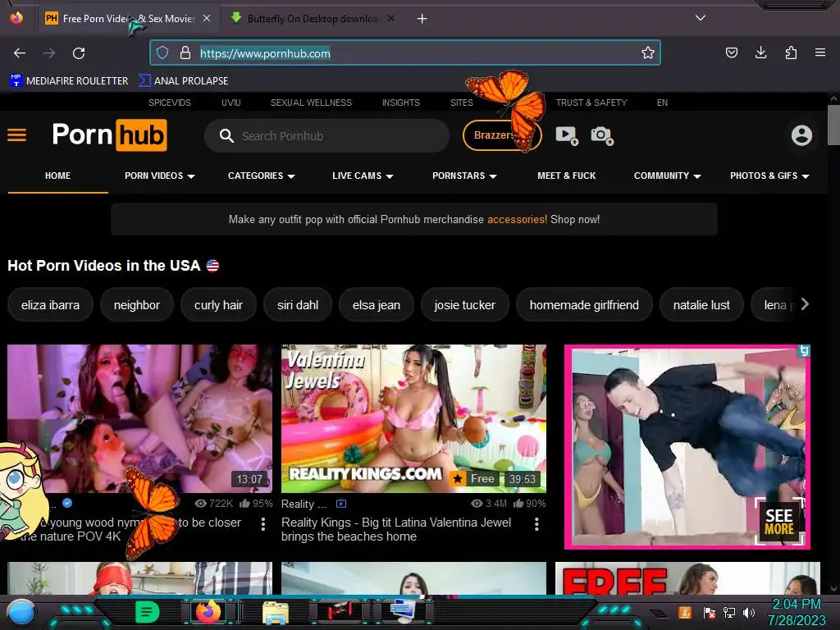Open Firefox View icon in tab strip
Image resolution: width=840 pixels, height=630 pixels.
(x=16, y=18)
